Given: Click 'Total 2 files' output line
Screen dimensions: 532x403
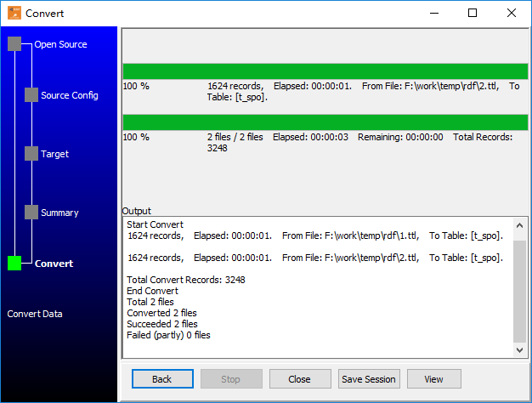Looking at the screenshot, I should 150,302.
